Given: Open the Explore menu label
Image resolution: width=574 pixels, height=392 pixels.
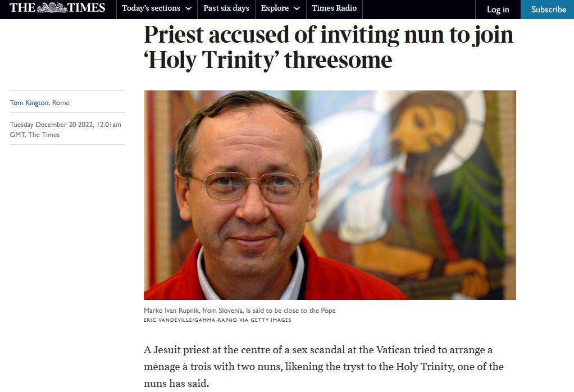Looking at the screenshot, I should pyautogui.click(x=275, y=8).
